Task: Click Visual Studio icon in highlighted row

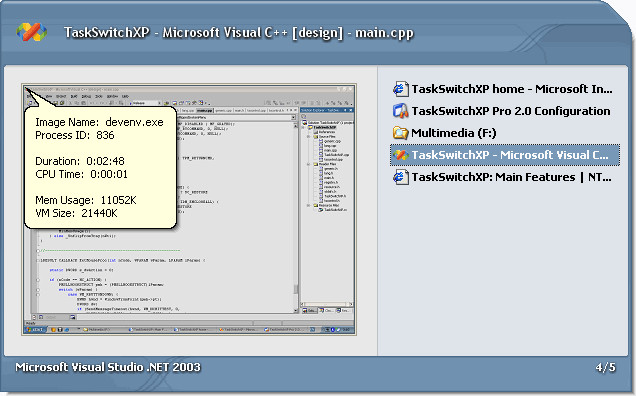Action: pyautogui.click(x=401, y=155)
